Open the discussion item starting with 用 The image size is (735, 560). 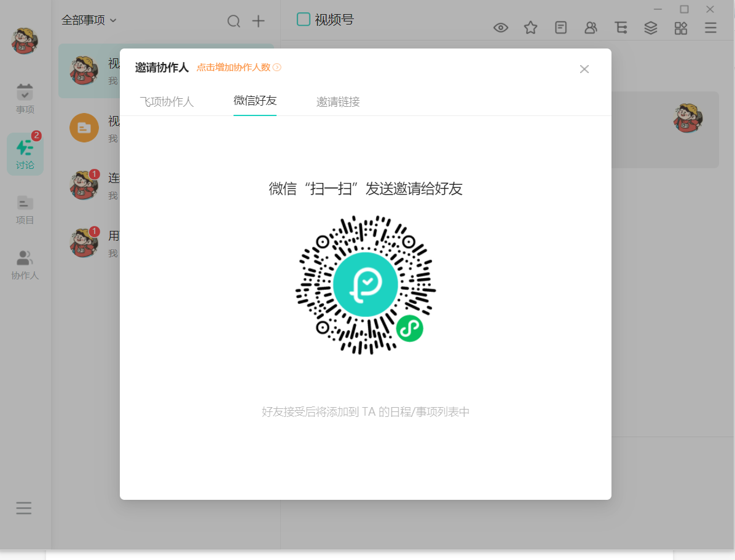coord(89,243)
